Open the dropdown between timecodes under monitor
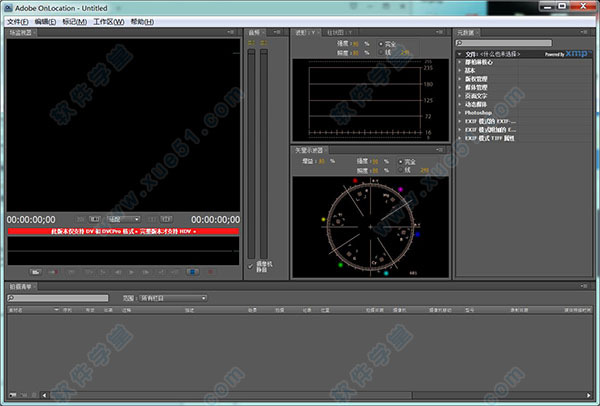Image resolution: width=600 pixels, height=406 pixels. click(x=124, y=219)
